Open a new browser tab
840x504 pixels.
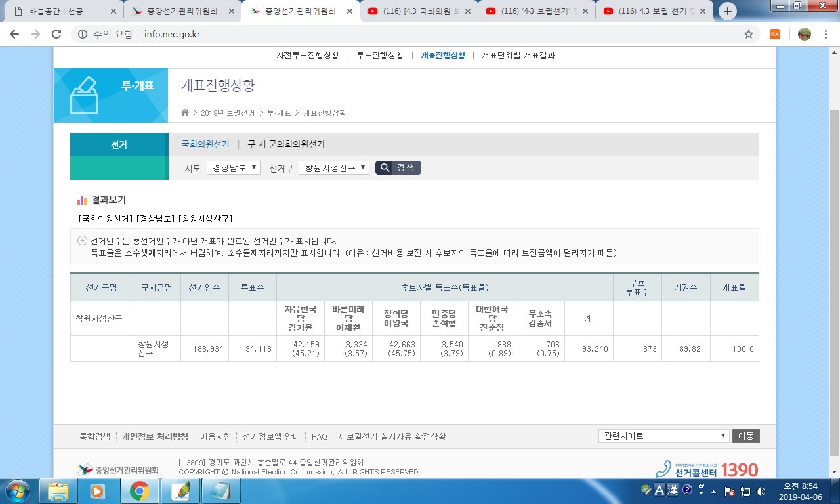point(727,11)
